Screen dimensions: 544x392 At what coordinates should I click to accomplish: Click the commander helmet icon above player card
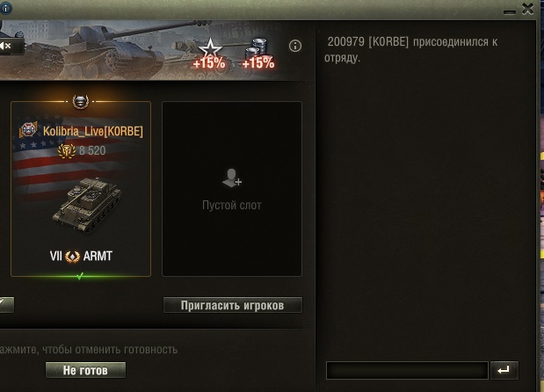coord(81,102)
